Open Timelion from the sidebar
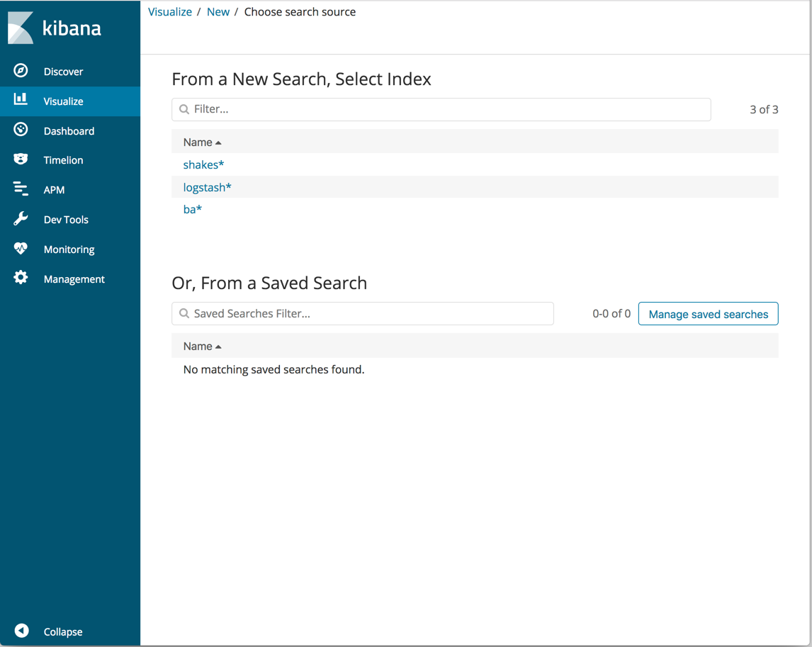Image resolution: width=812 pixels, height=647 pixels. click(63, 159)
